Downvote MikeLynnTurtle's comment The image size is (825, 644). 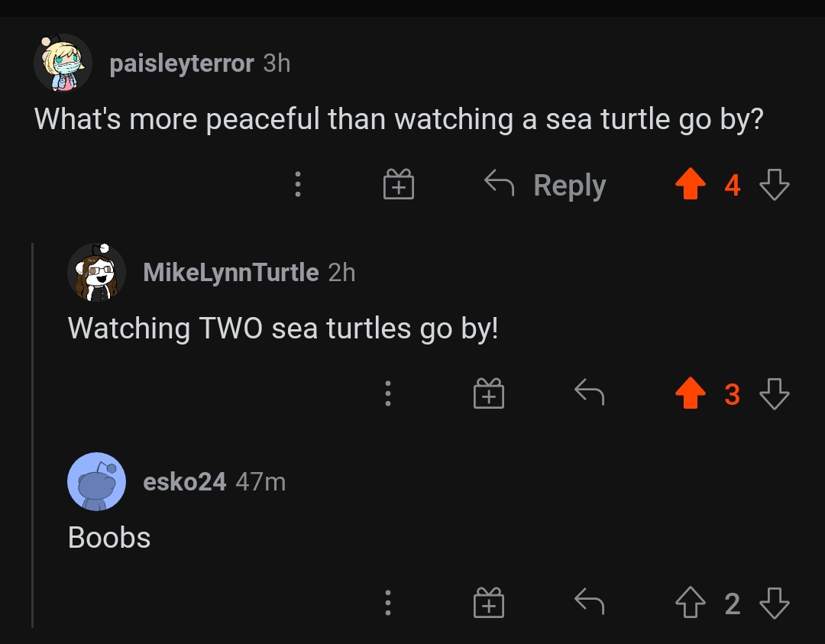(775, 394)
